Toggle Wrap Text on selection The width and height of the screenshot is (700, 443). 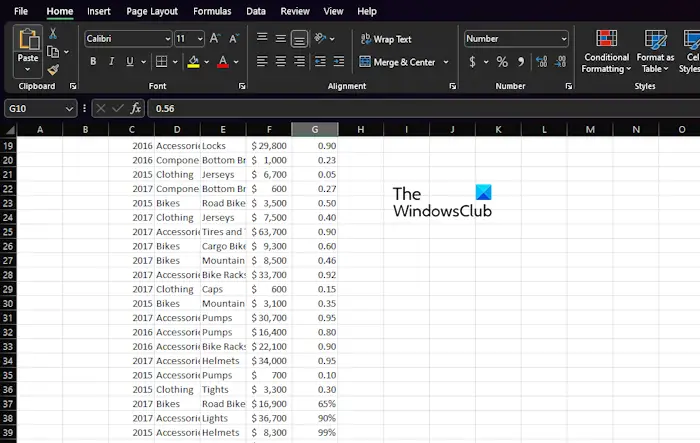pyautogui.click(x=386, y=39)
